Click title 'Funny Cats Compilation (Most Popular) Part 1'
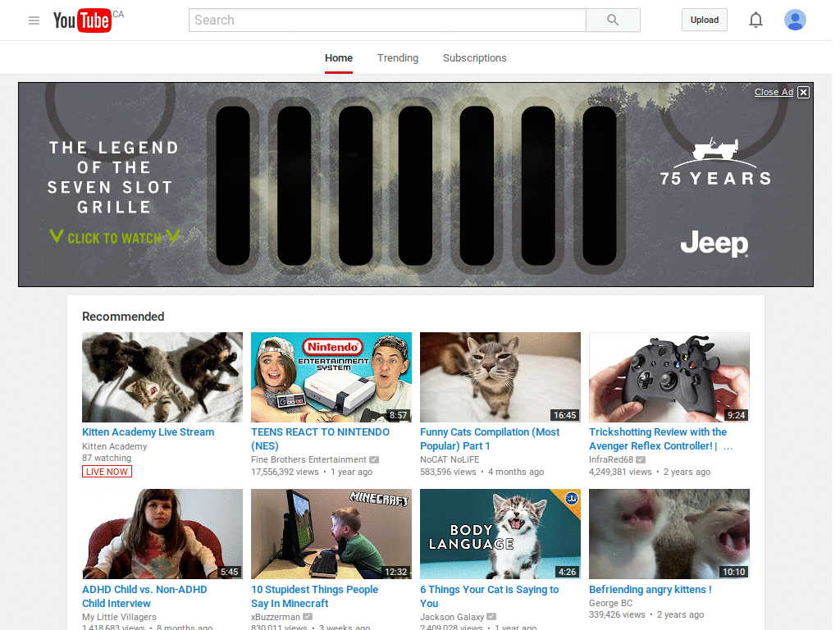840x630 pixels. click(490, 439)
